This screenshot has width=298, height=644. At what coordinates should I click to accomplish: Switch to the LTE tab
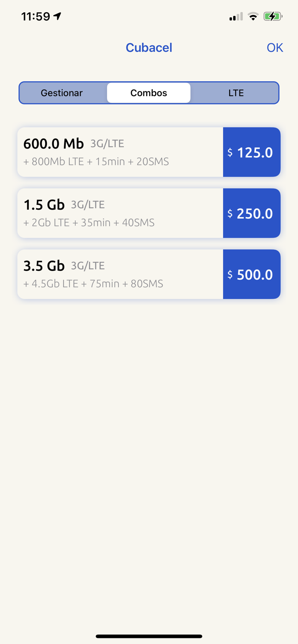click(235, 93)
